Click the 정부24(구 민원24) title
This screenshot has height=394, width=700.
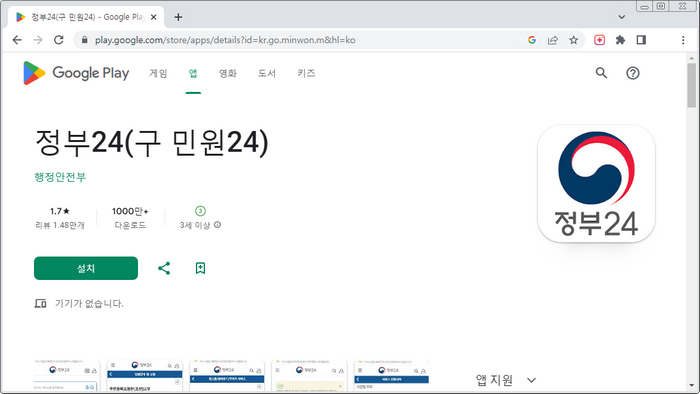coord(152,143)
